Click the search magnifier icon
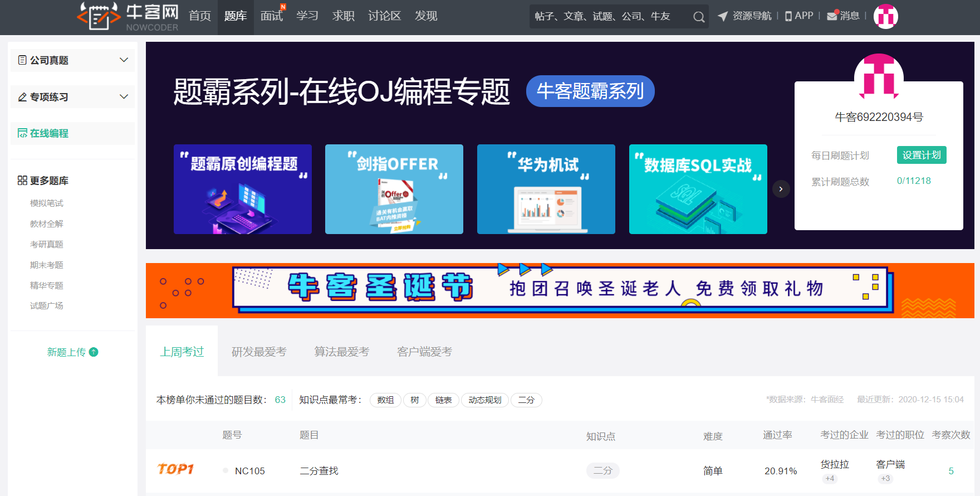The width and height of the screenshot is (980, 496). click(x=698, y=17)
